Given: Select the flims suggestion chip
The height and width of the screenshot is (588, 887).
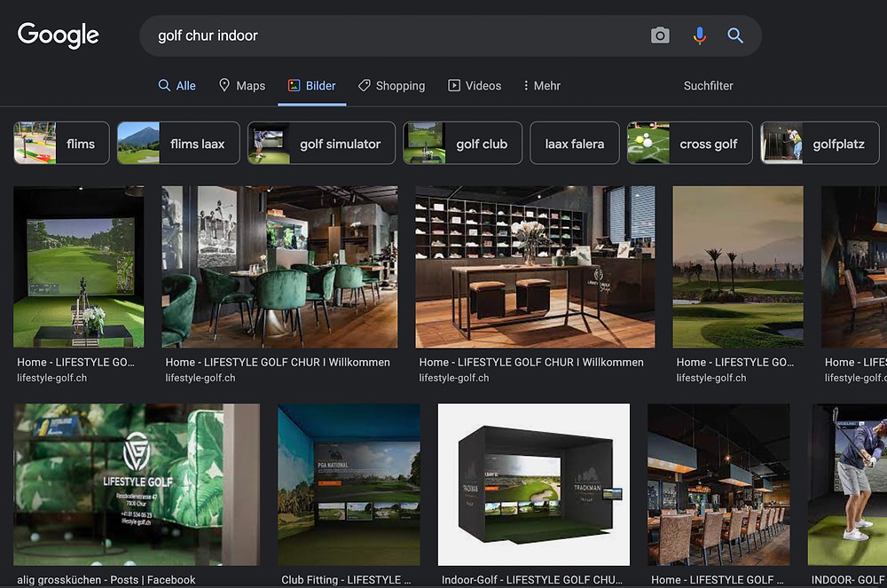Looking at the screenshot, I should click(61, 143).
